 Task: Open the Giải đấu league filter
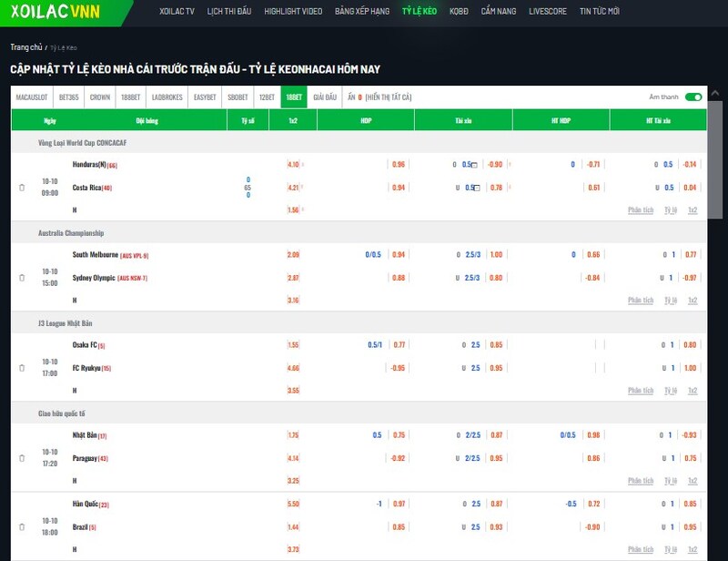click(325, 97)
